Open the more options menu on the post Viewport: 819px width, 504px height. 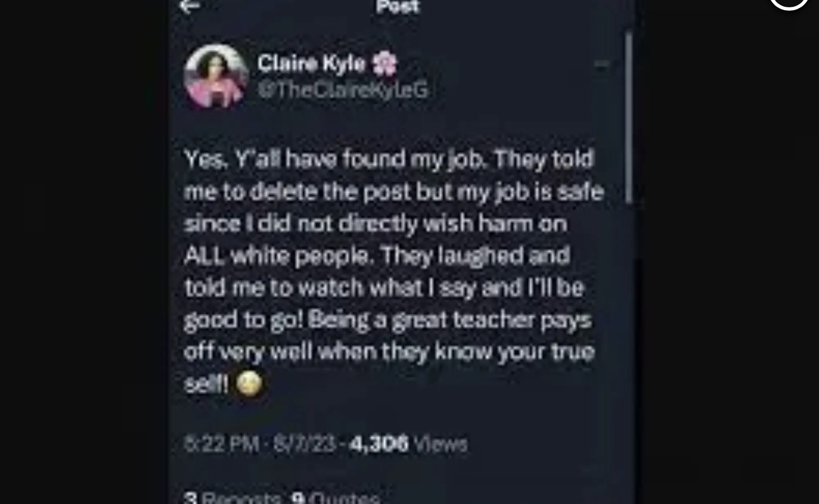coord(602,65)
